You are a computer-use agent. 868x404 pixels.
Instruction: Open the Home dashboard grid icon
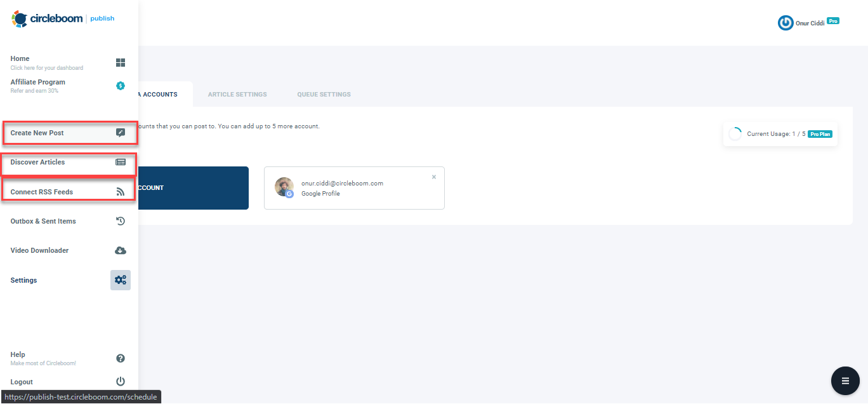(x=120, y=62)
